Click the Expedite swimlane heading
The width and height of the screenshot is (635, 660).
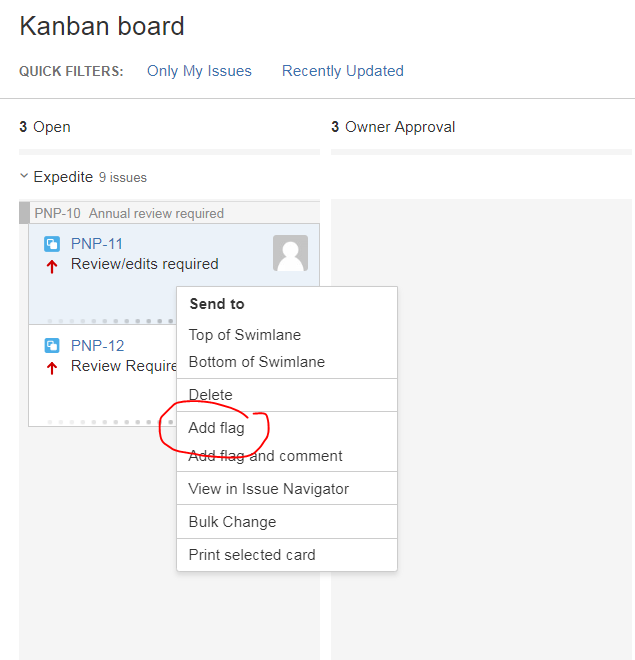click(x=63, y=177)
